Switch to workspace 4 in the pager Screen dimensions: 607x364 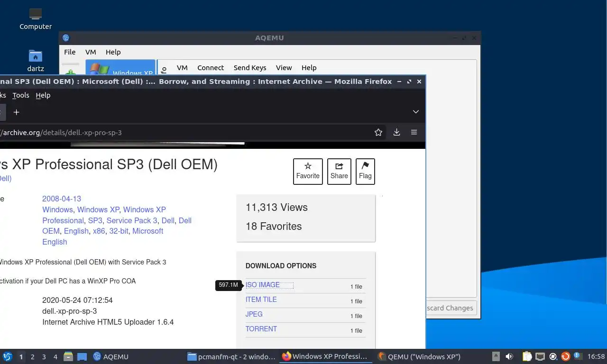[x=55, y=357]
